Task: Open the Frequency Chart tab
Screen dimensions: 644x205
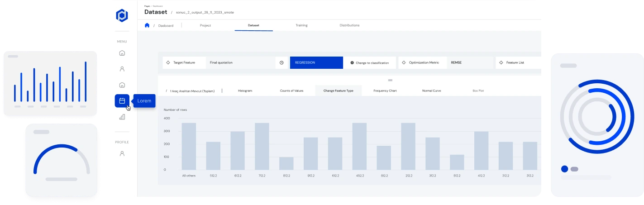Action: (x=385, y=91)
